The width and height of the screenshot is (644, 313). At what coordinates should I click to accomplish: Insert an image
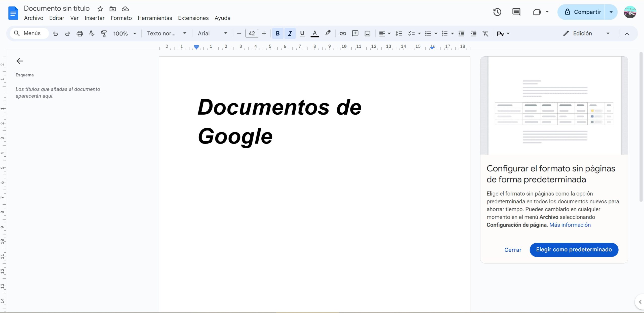pyautogui.click(x=367, y=33)
